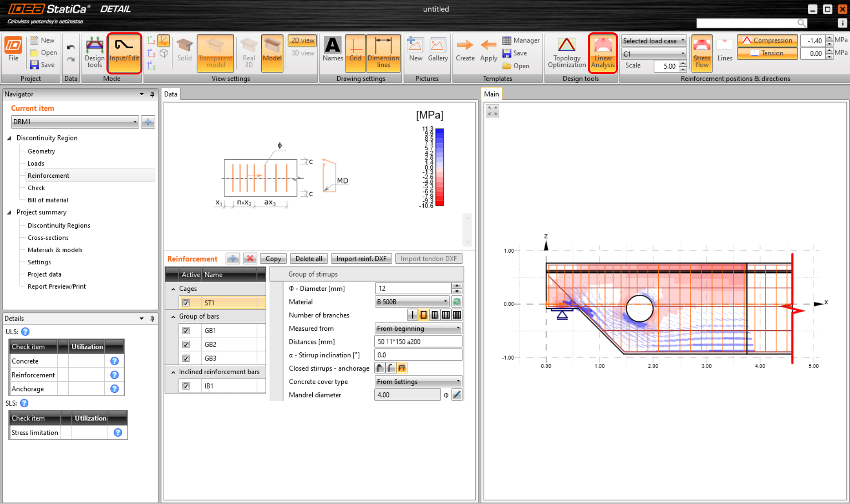This screenshot has width=850, height=504.
Task: Create a new picture in Pictures group
Action: [415, 52]
